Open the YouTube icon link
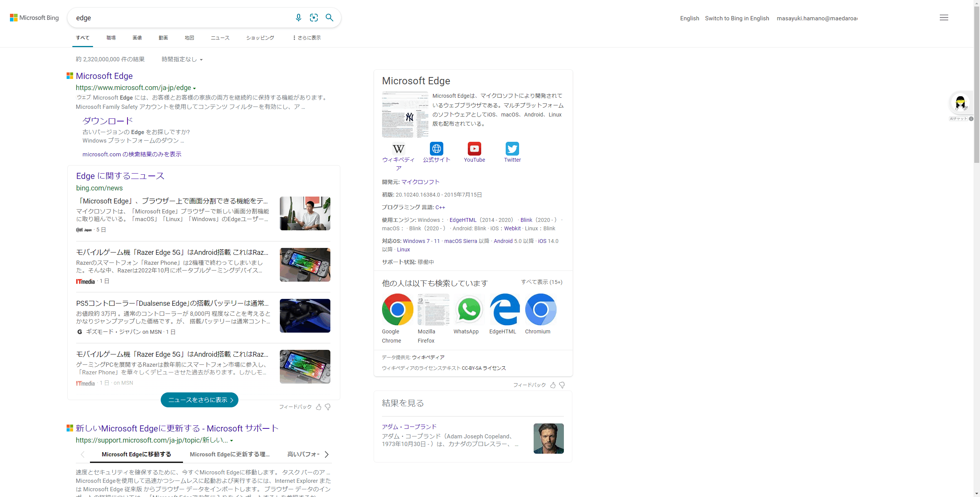Image resolution: width=980 pixels, height=497 pixels. pos(474,149)
